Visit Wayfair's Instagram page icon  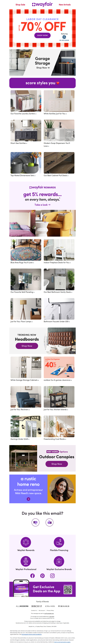click(x=52, y=576)
